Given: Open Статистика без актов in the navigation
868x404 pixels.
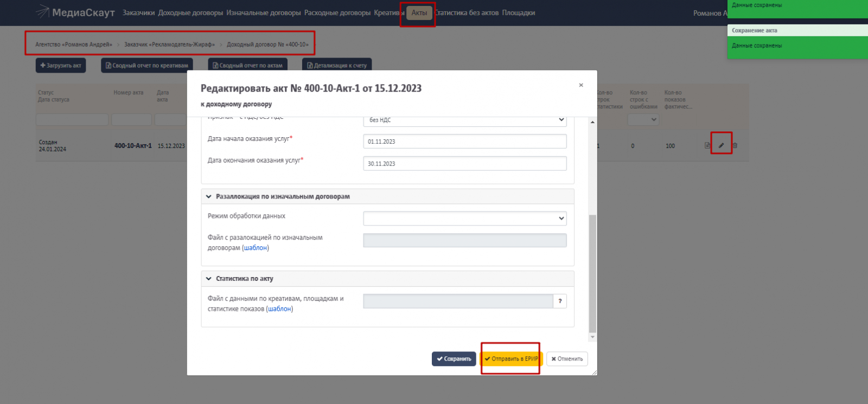Looking at the screenshot, I should point(467,12).
